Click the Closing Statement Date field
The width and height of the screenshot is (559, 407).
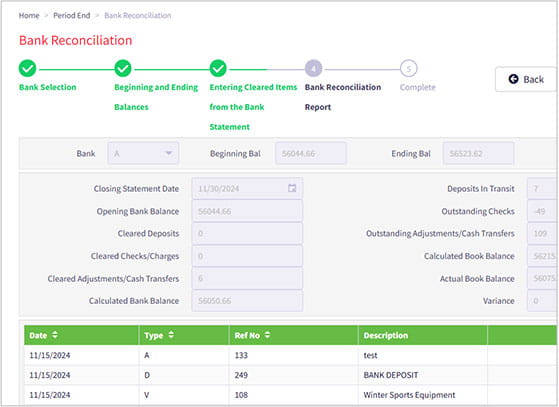[247, 188]
